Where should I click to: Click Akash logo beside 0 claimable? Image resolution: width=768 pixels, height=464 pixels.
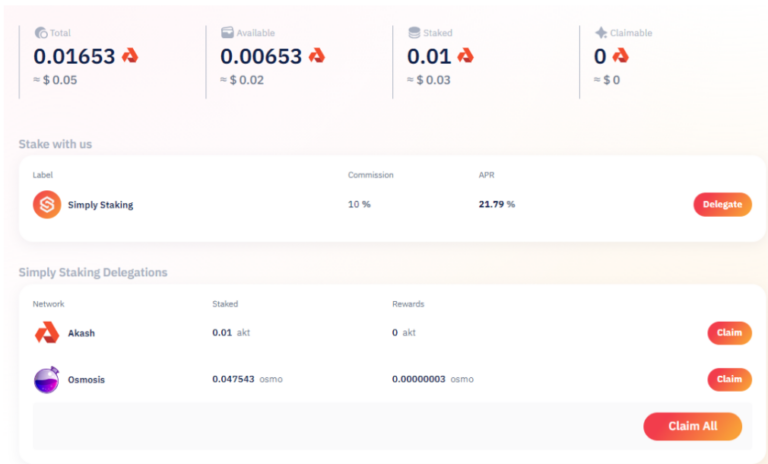point(620,57)
